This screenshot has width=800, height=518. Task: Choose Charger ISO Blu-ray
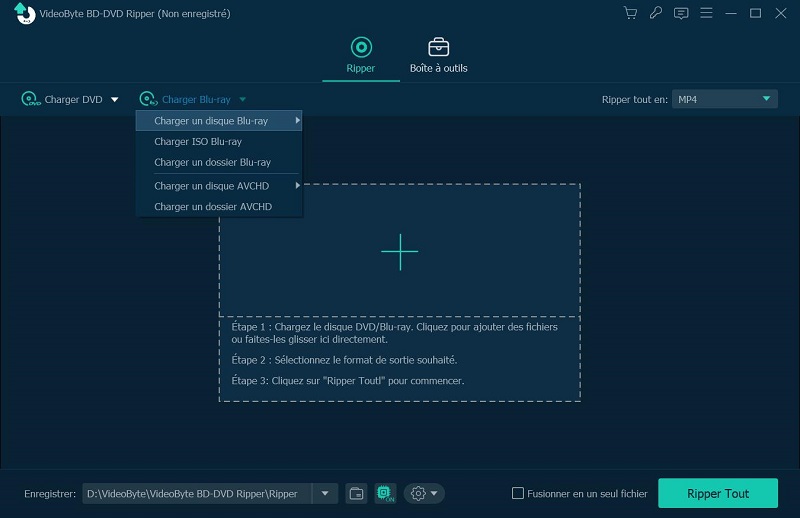(219, 141)
